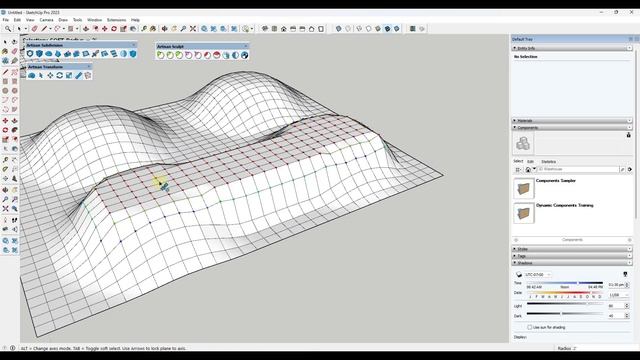The width and height of the screenshot is (640, 360).
Task: Select vertex move icon in Artisan Transform toolbar
Action: (x=50, y=75)
